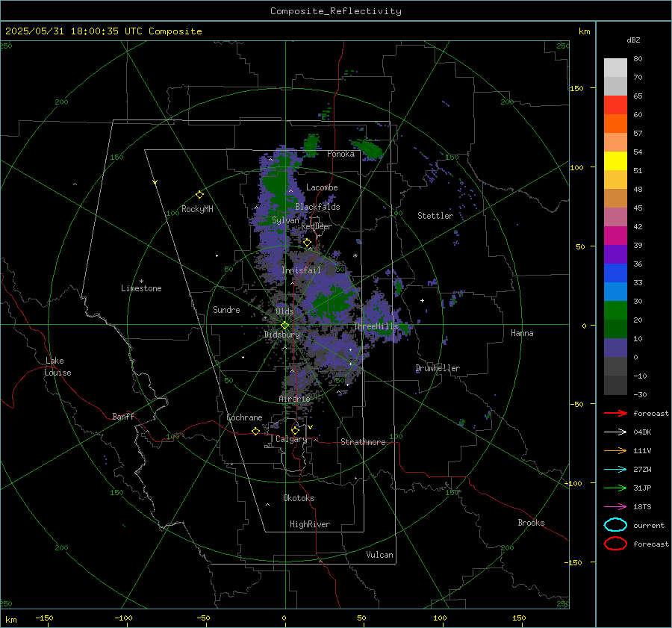Screen dimensions: 672x628
Task: Click the Hanna city label
Action: tap(522, 333)
